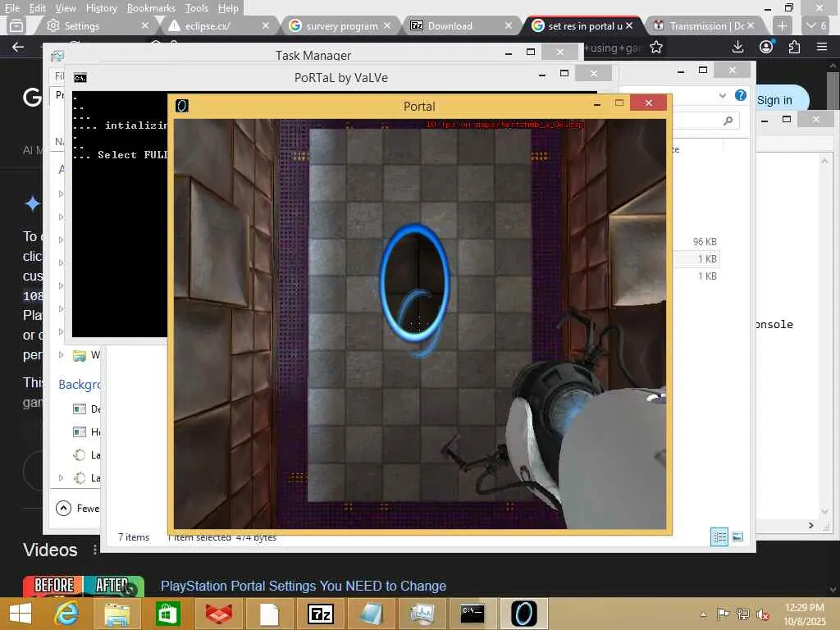This screenshot has height=630, width=840.
Task: Open the Windows Store taskbar icon
Action: point(167,614)
